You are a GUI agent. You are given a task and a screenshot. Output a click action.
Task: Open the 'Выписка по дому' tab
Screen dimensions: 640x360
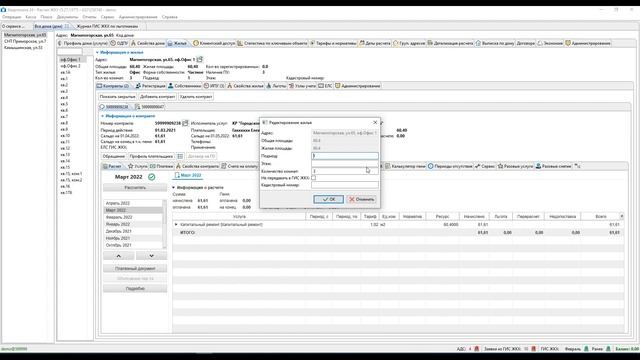coord(495,43)
